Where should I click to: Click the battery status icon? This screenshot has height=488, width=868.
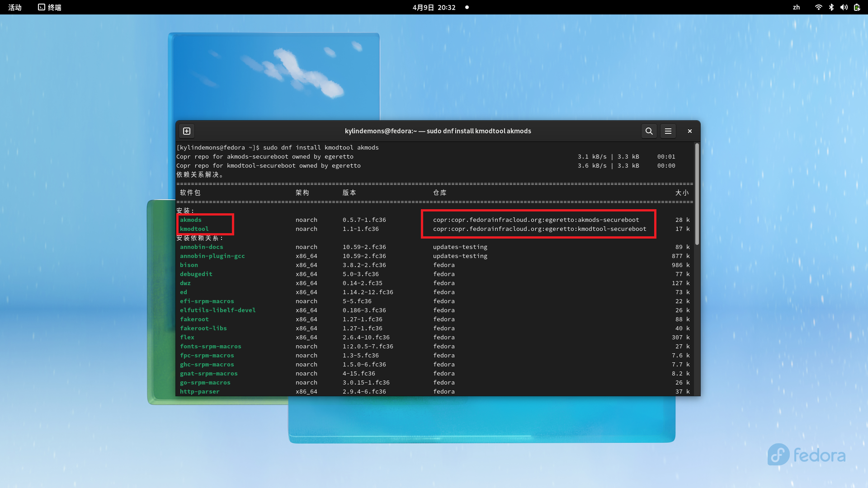tap(857, 7)
